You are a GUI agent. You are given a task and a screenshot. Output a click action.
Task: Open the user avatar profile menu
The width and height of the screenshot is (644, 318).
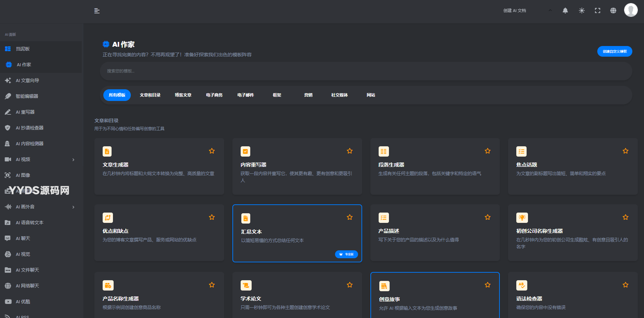pyautogui.click(x=630, y=10)
